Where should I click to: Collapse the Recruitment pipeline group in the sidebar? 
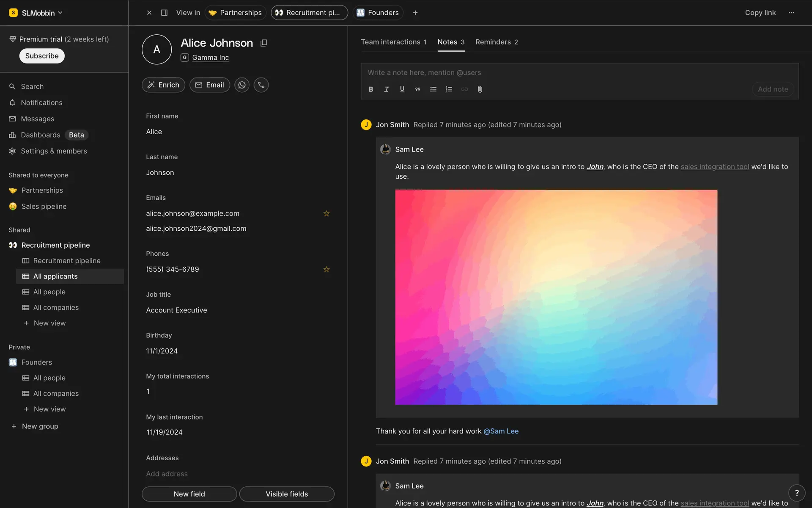pyautogui.click(x=55, y=245)
